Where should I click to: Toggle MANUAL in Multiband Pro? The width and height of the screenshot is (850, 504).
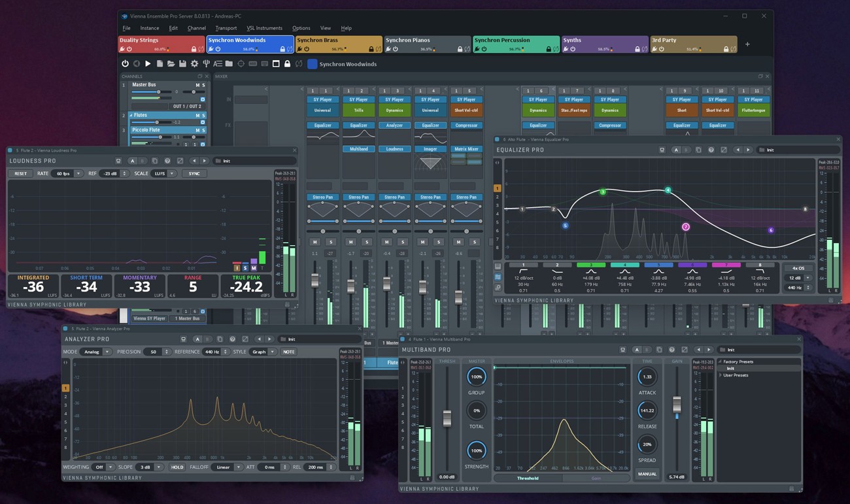point(647,474)
